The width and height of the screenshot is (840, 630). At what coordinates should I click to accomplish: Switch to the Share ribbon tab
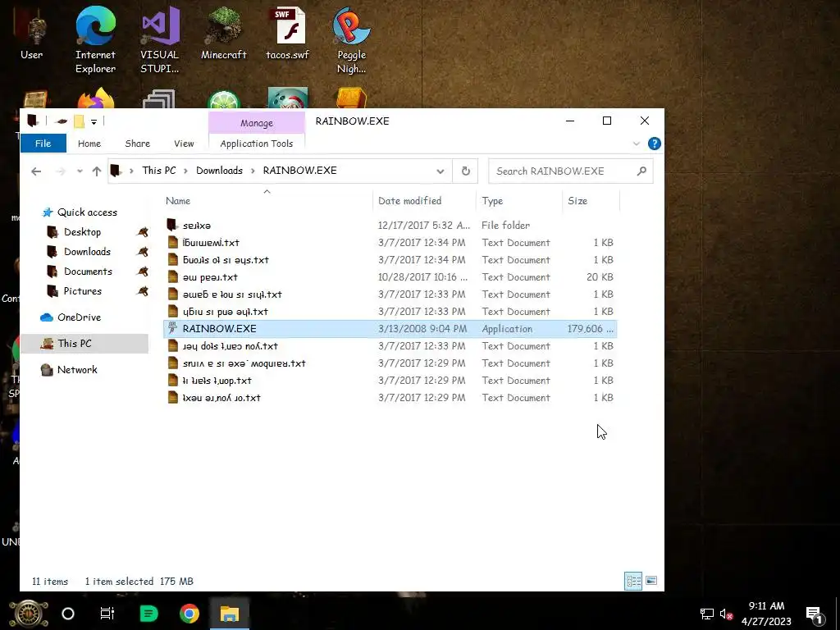tap(137, 144)
